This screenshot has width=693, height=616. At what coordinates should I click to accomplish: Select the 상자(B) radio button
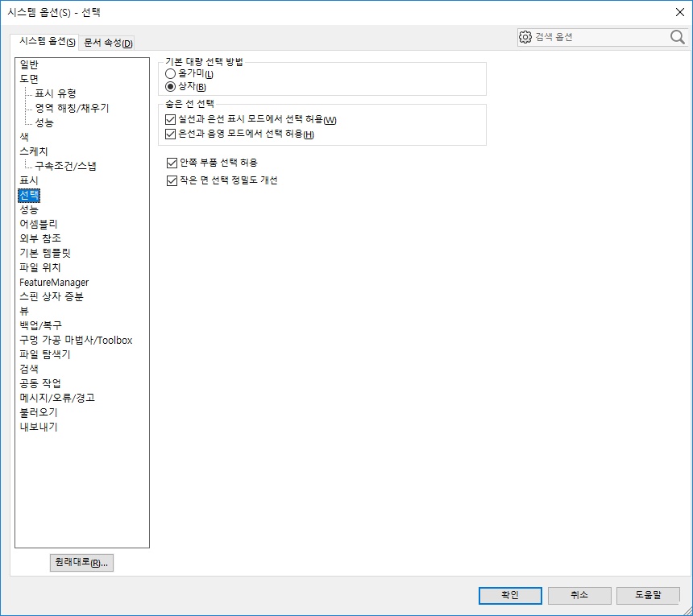point(170,86)
